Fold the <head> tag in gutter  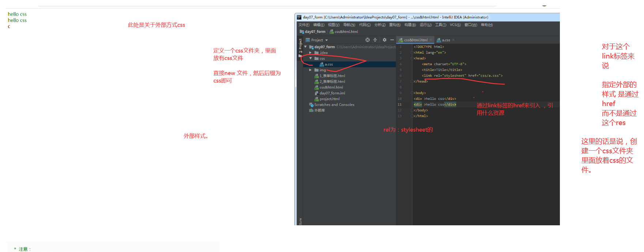pyautogui.click(x=412, y=59)
